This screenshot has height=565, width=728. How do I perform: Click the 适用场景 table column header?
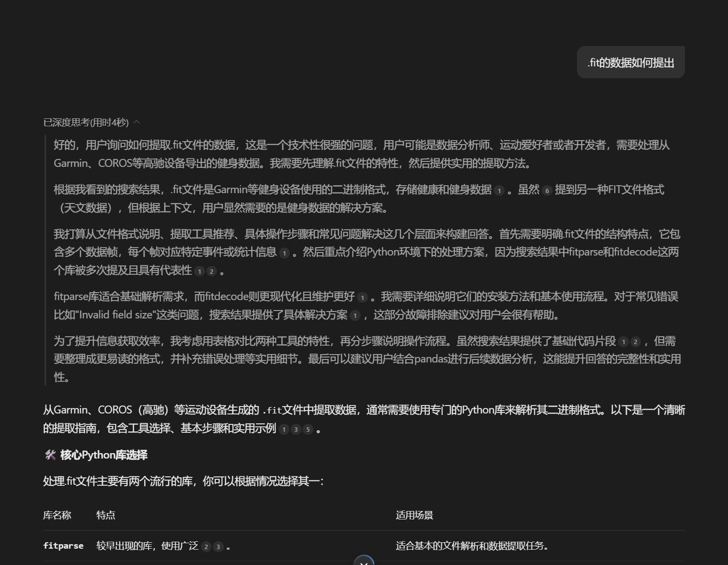[x=414, y=515]
